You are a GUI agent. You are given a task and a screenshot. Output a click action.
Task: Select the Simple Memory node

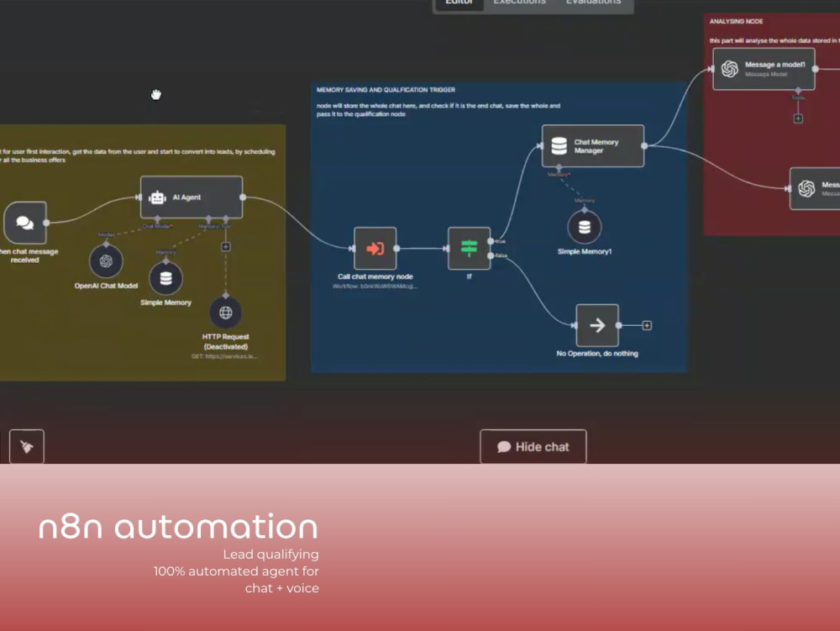point(166,279)
